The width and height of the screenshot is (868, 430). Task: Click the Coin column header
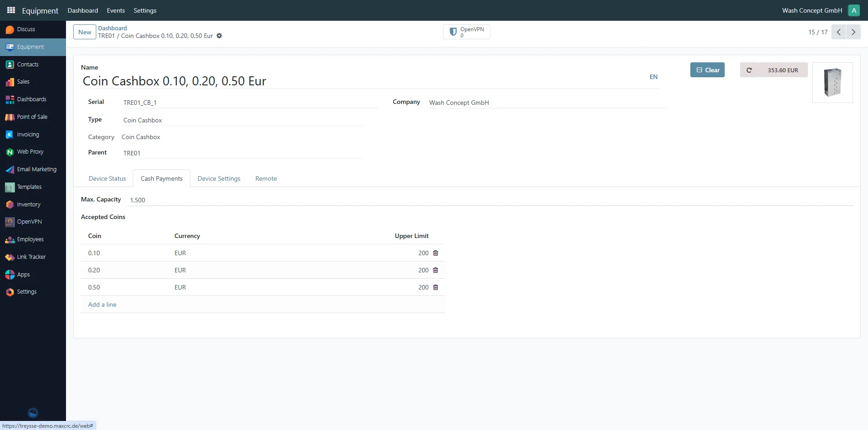94,236
